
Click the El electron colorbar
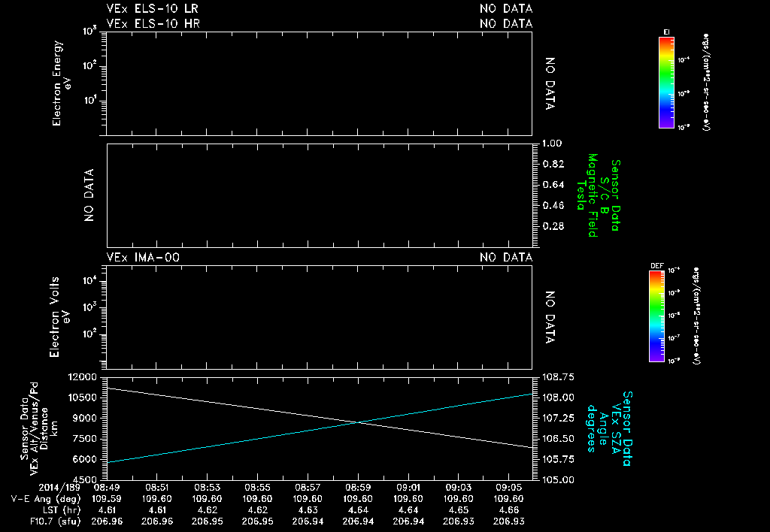click(666, 83)
